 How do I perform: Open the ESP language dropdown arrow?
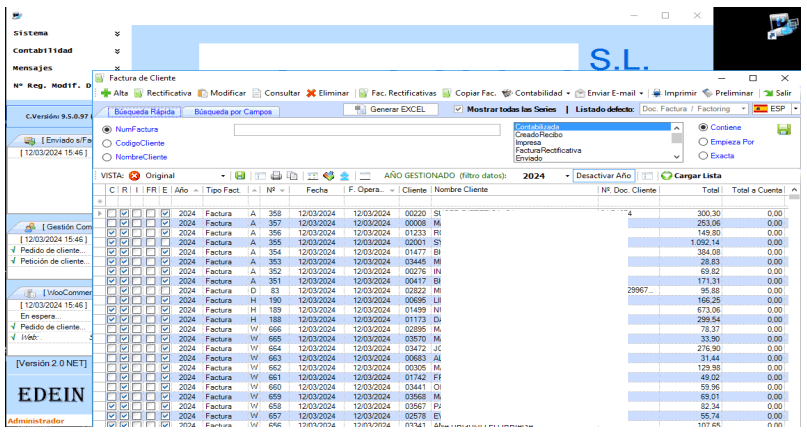pyautogui.click(x=796, y=109)
